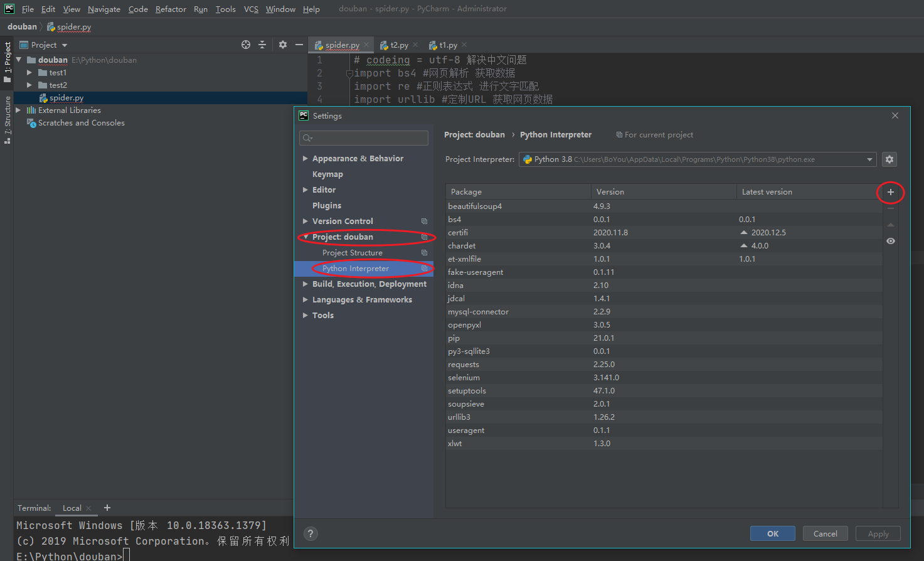Select Project Structure settings page
Viewport: 924px width, 561px height.
point(352,253)
